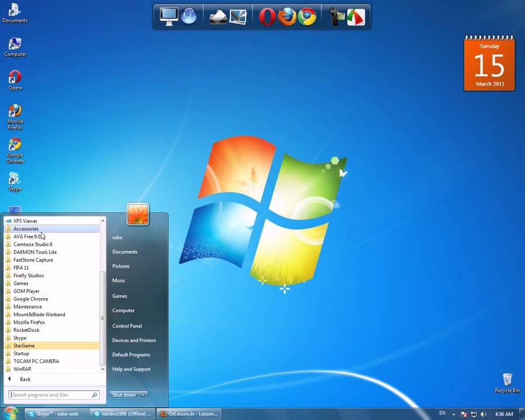
Task: Click the globe network icon in RocketDock
Action: (x=189, y=16)
